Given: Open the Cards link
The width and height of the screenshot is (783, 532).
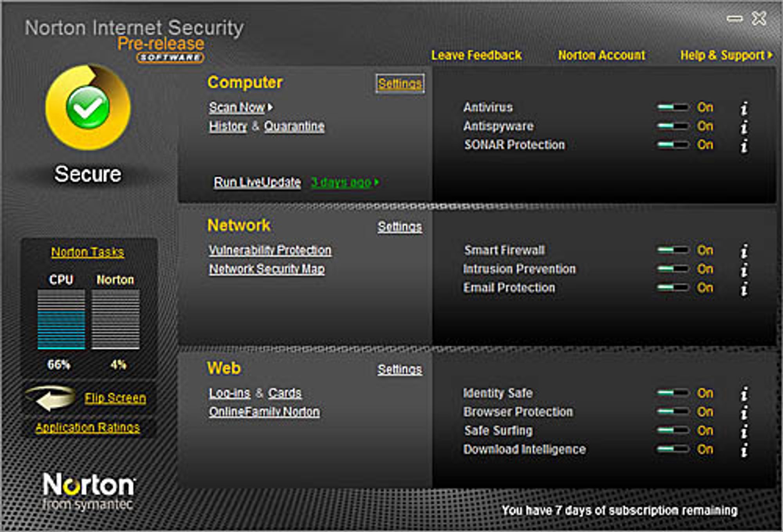Looking at the screenshot, I should 285,393.
